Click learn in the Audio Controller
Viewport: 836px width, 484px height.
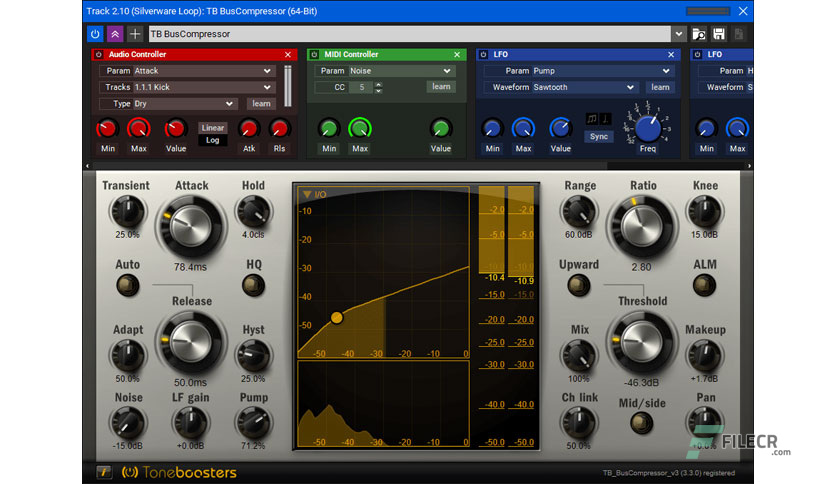tap(261, 104)
